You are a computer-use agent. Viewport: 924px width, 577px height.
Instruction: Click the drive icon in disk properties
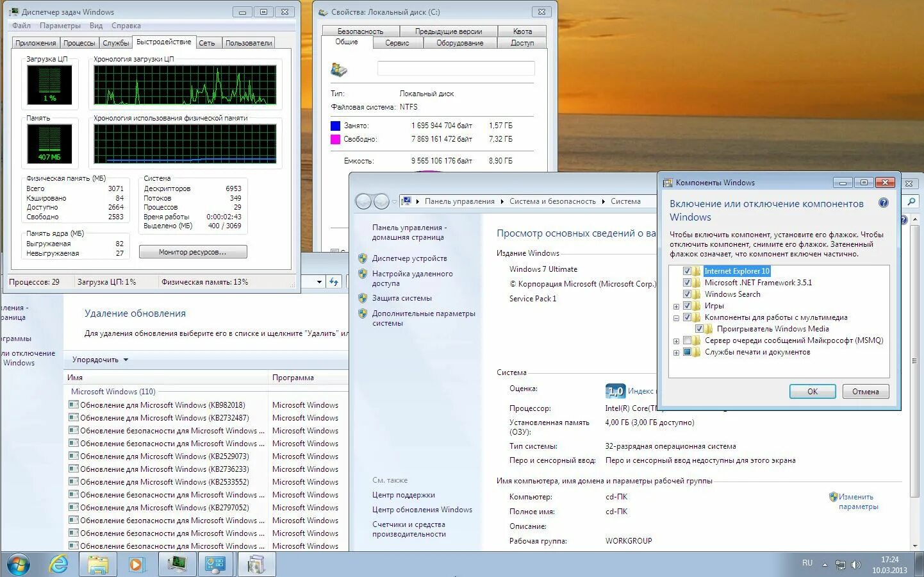point(339,69)
